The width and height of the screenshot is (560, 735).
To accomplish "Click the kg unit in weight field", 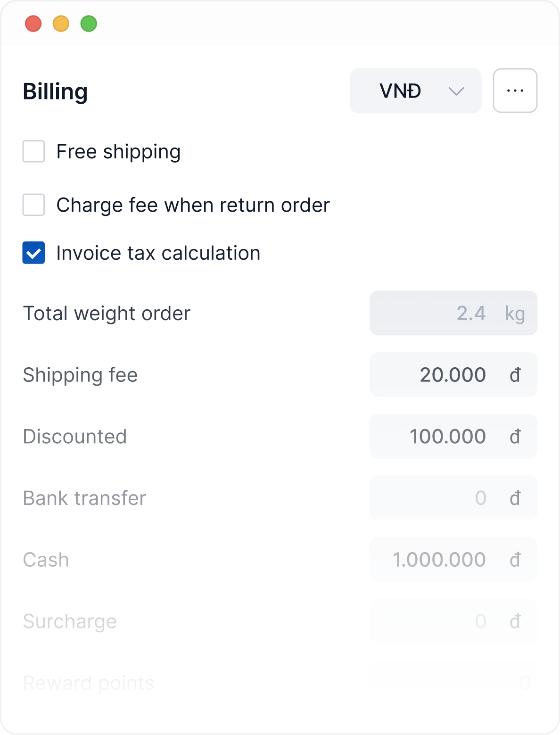I will (x=515, y=314).
